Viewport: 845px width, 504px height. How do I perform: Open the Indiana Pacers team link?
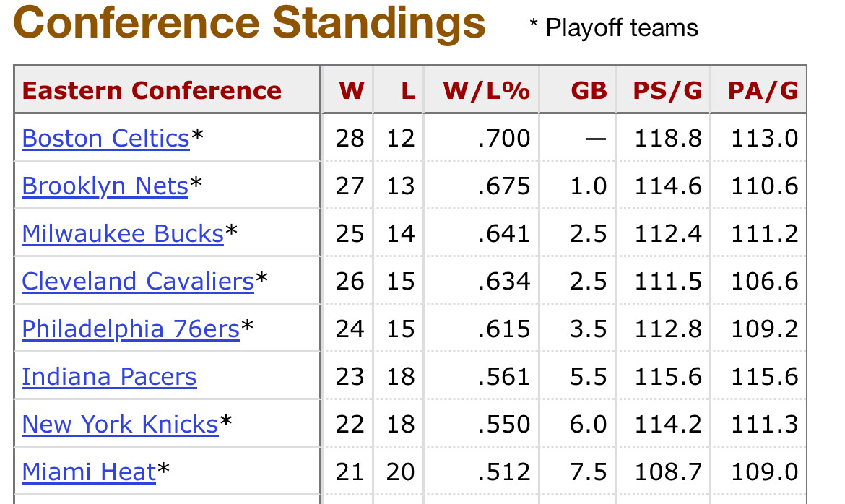109,377
